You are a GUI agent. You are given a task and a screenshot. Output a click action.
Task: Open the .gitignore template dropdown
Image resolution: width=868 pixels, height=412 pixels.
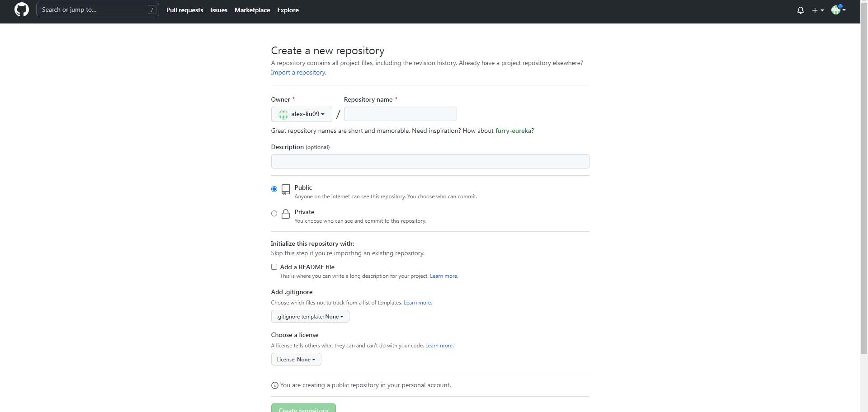(310, 317)
